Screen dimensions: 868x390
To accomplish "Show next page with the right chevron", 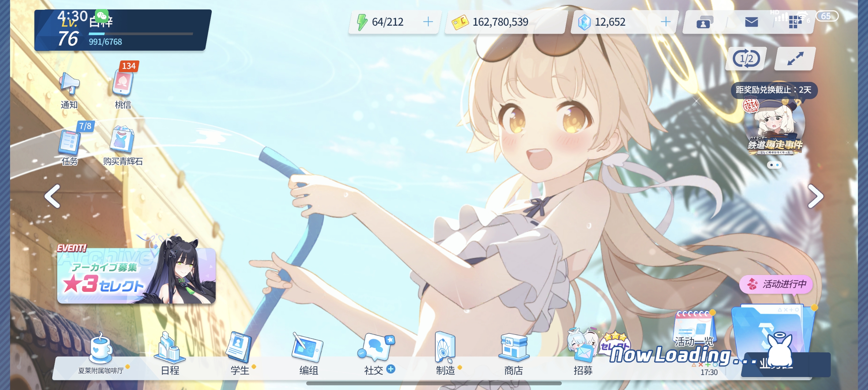I will [816, 196].
